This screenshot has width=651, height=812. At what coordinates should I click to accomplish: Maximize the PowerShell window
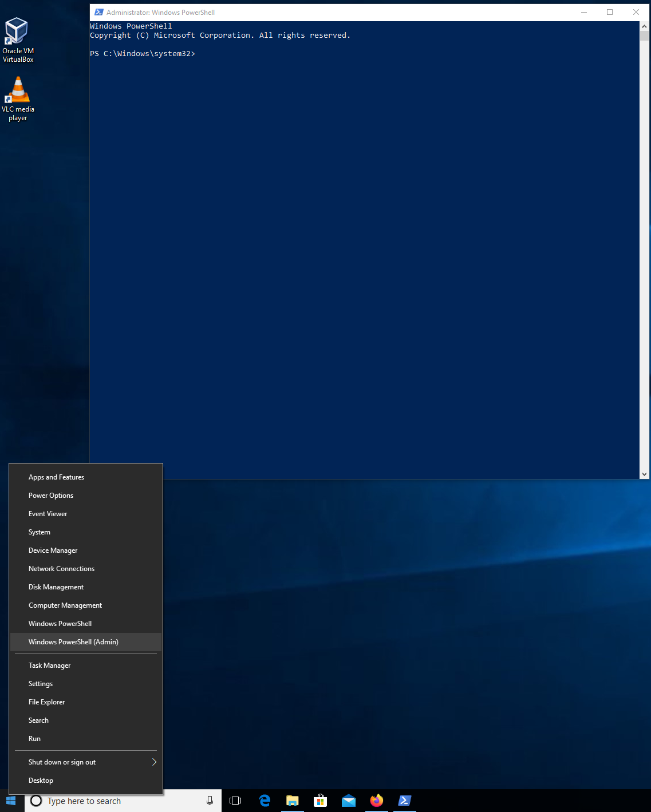coord(610,12)
